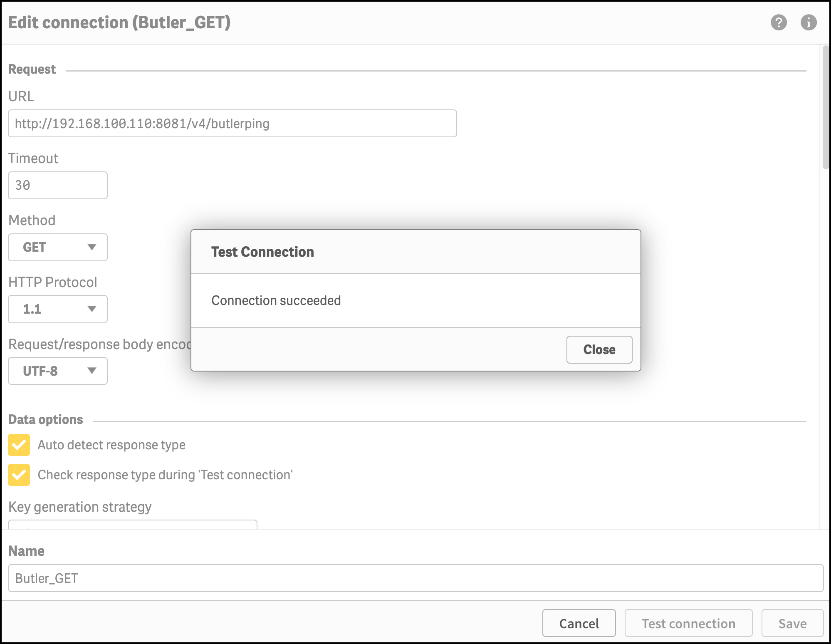Open the Key generation strategy dropdown

click(132, 524)
